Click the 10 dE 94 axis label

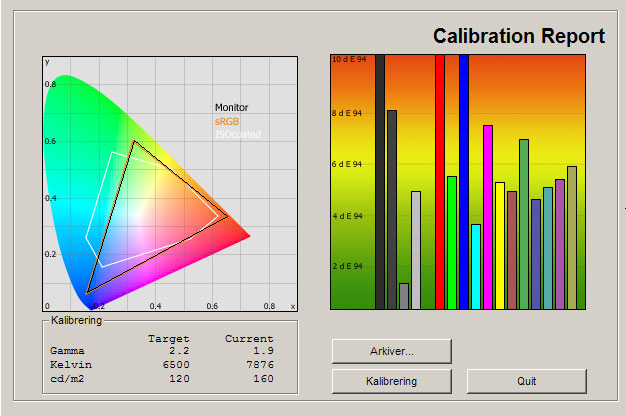coord(349,60)
